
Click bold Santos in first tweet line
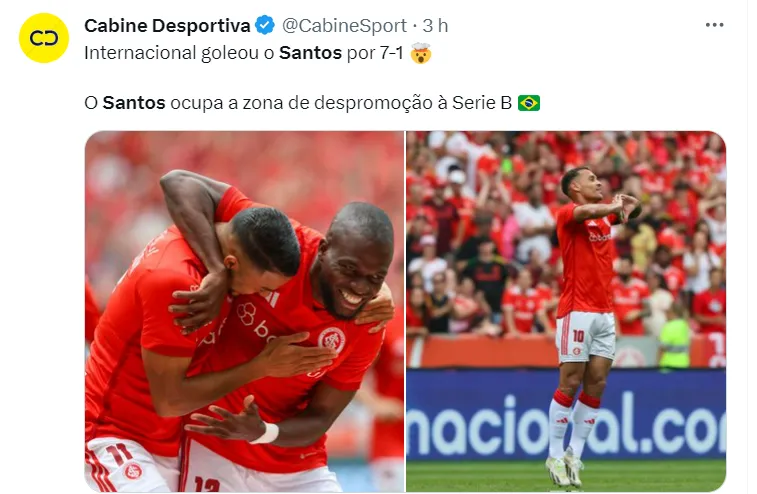(x=310, y=53)
